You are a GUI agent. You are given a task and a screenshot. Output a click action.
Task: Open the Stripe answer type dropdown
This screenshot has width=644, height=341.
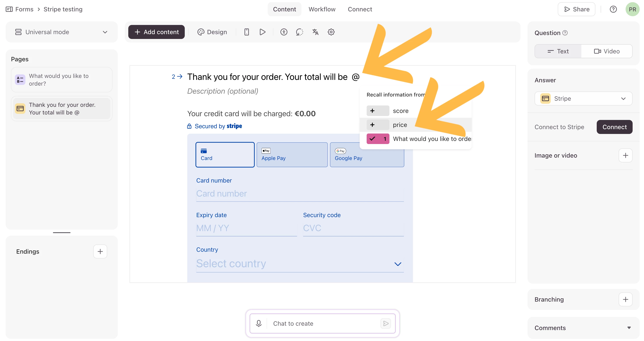pyautogui.click(x=583, y=98)
